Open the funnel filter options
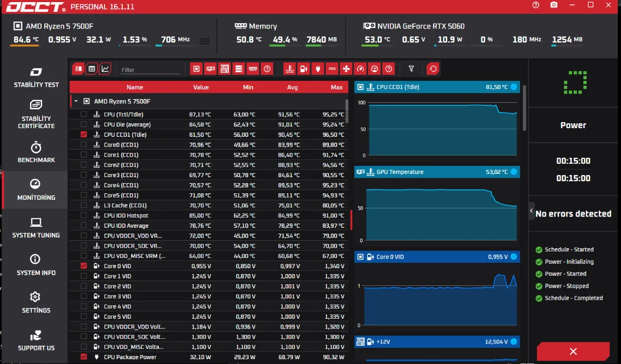 (411, 69)
